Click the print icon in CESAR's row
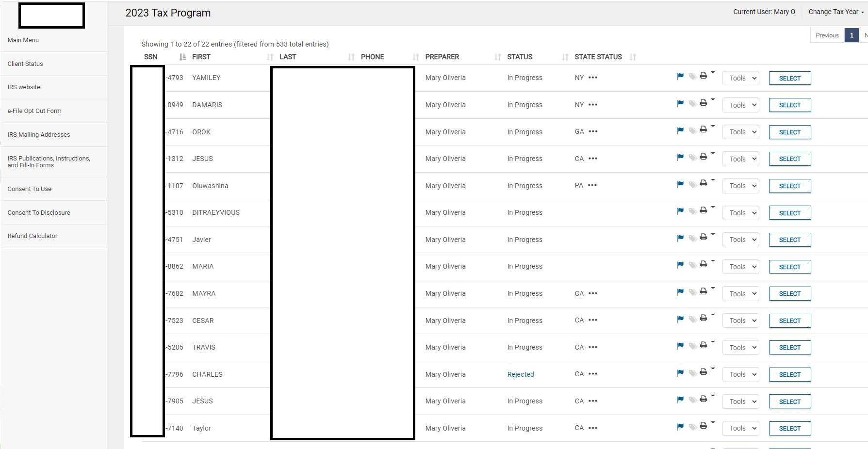This screenshot has width=868, height=449. pos(704,319)
